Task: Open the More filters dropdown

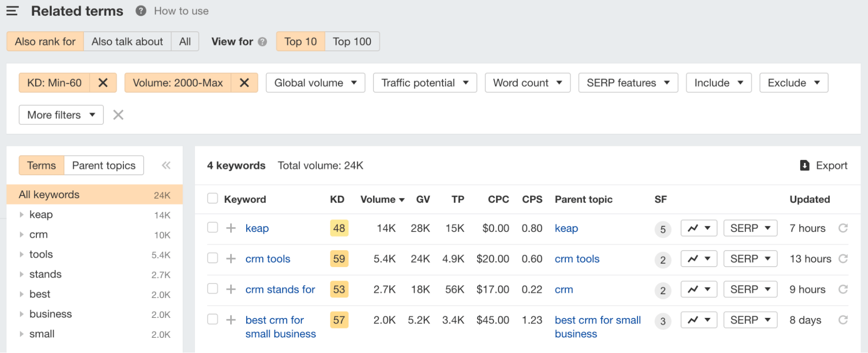Action: [x=61, y=115]
